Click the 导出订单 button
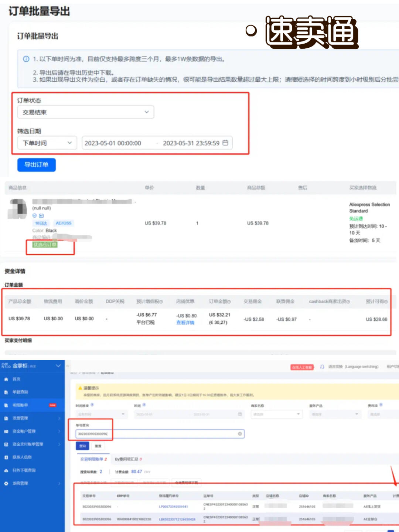The height and width of the screenshot is (532, 399). (37, 165)
